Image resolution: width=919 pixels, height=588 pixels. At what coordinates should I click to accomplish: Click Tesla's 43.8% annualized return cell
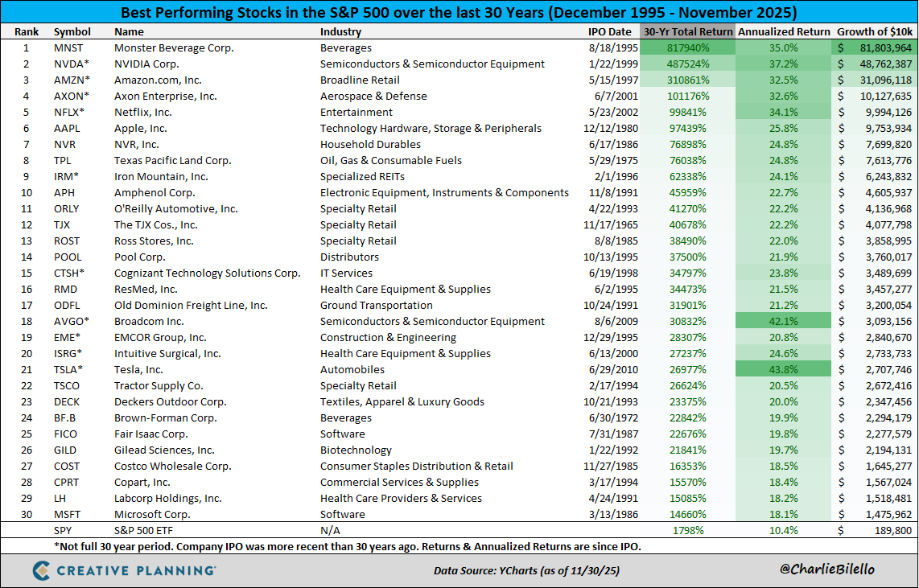tap(783, 370)
